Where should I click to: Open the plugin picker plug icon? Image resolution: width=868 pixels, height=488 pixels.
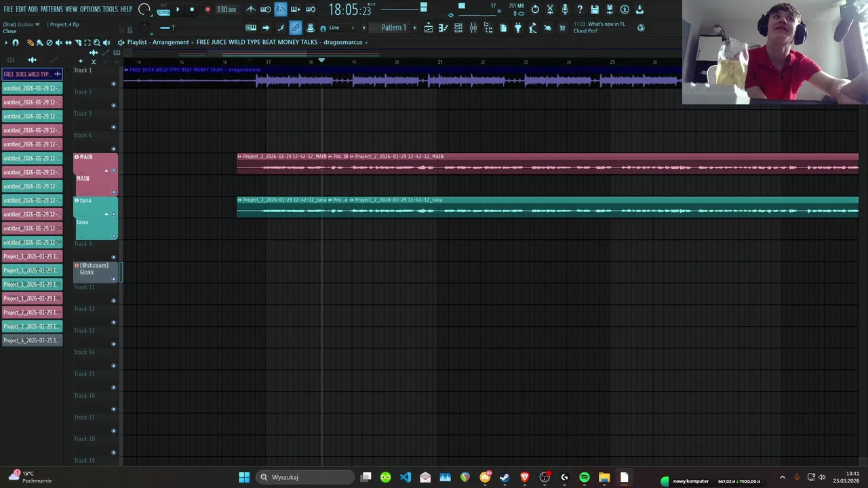(x=518, y=28)
